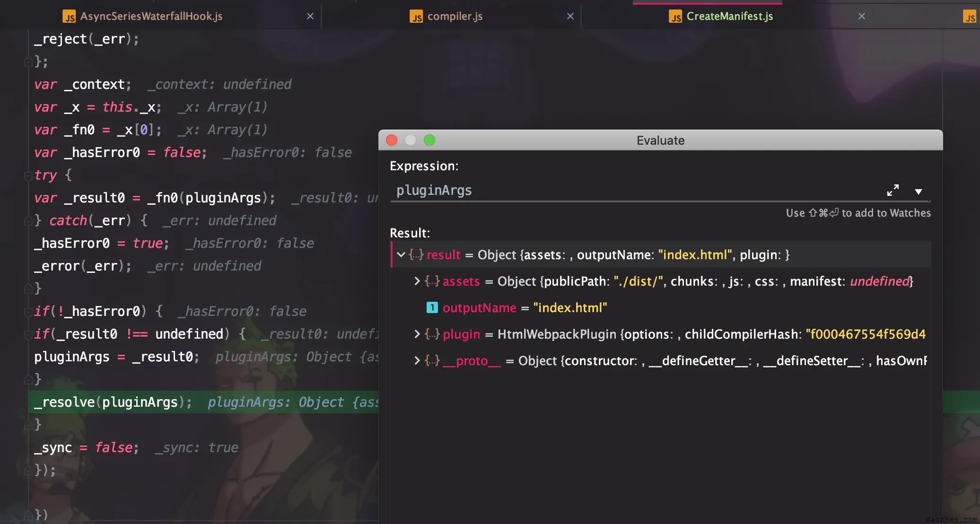Click the expand expression editor icon
Screen dimensions: 980x524
pos(892,190)
